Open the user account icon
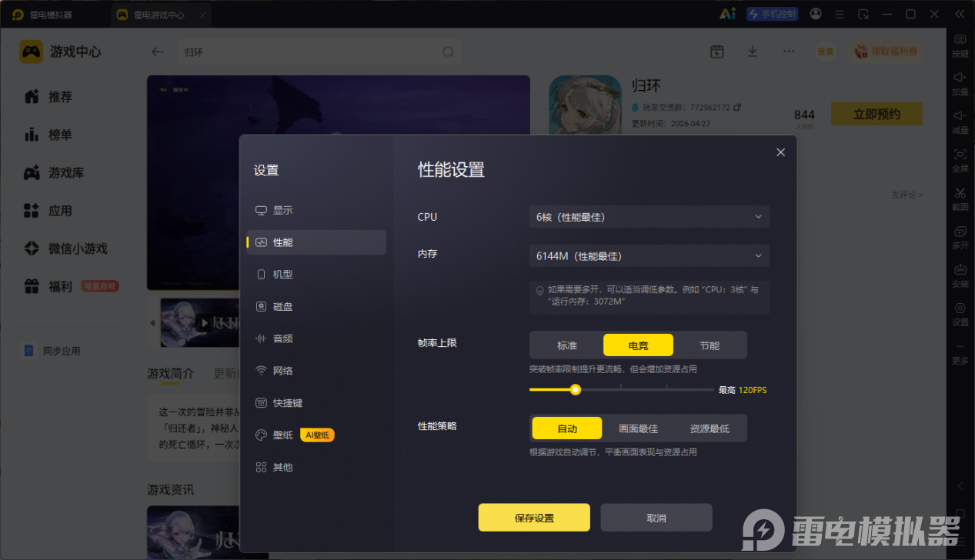This screenshot has width=975, height=560. 816,14
